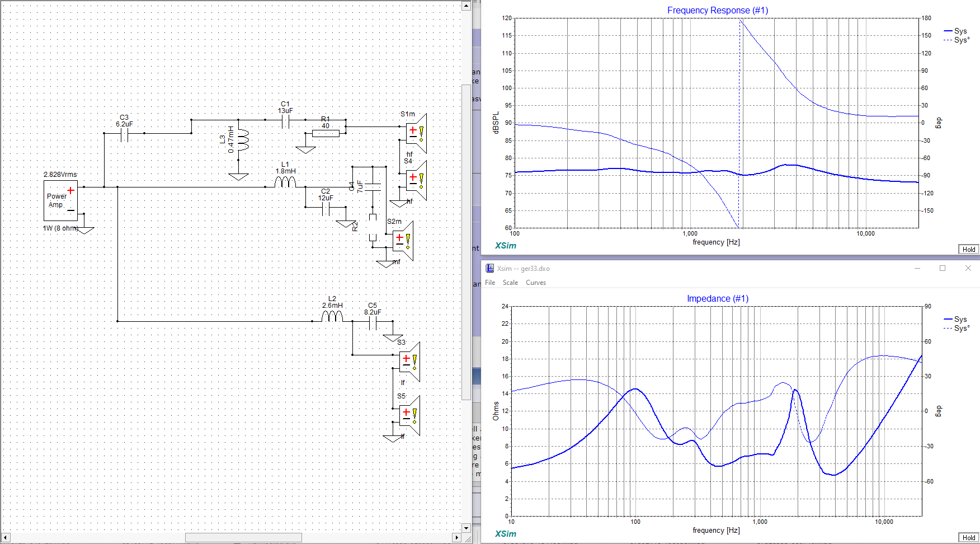Select the Power Amp source block

click(61, 200)
